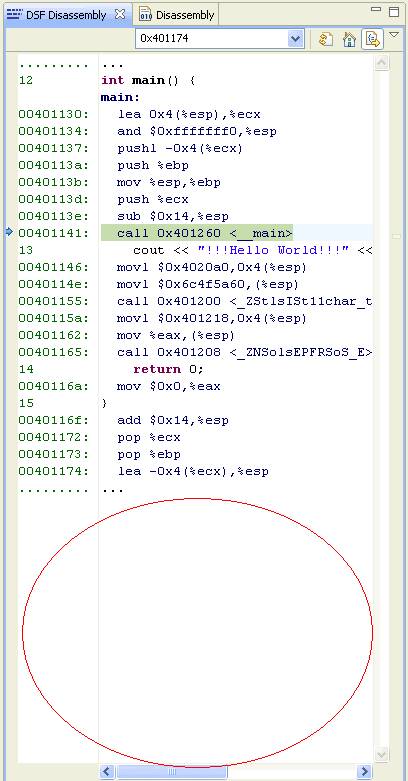
Task: Click the Go to Home address icon
Action: [350, 39]
